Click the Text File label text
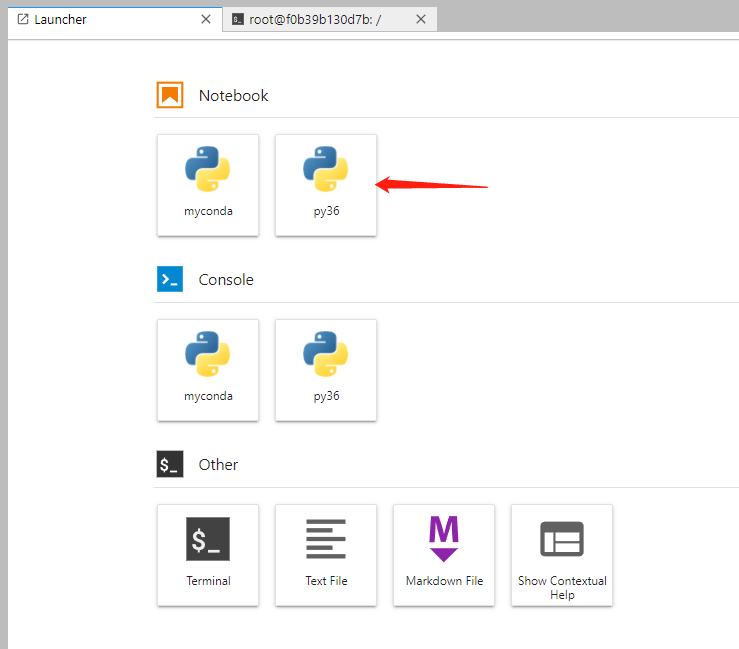The width and height of the screenshot is (739, 649). (x=326, y=581)
